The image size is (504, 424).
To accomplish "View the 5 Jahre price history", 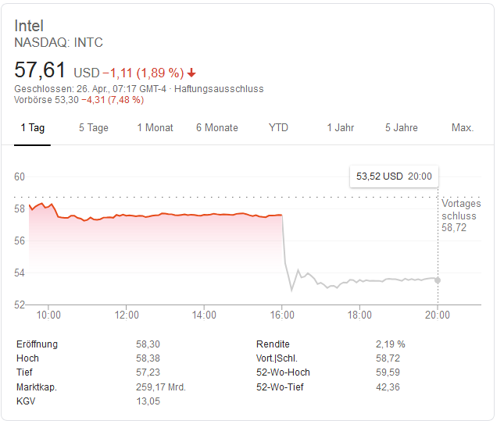I will (402, 128).
